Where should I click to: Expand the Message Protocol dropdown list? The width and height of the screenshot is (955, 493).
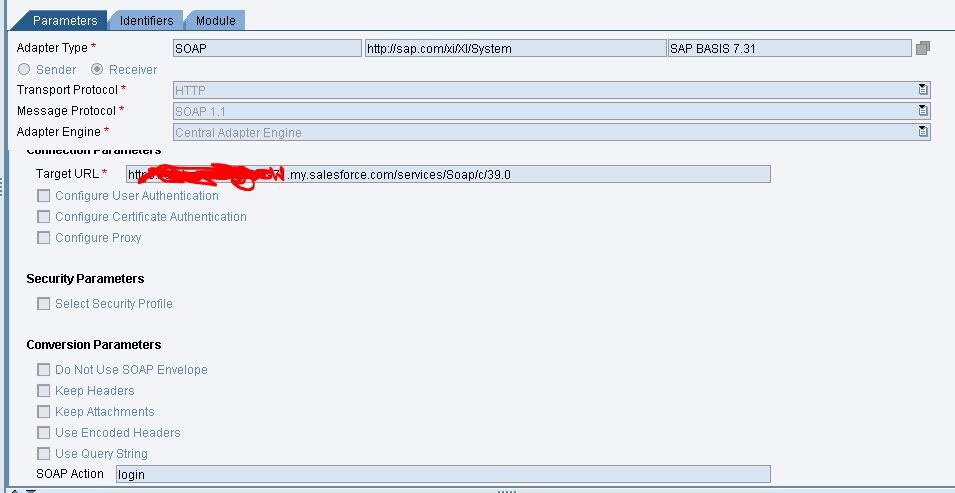[x=923, y=111]
